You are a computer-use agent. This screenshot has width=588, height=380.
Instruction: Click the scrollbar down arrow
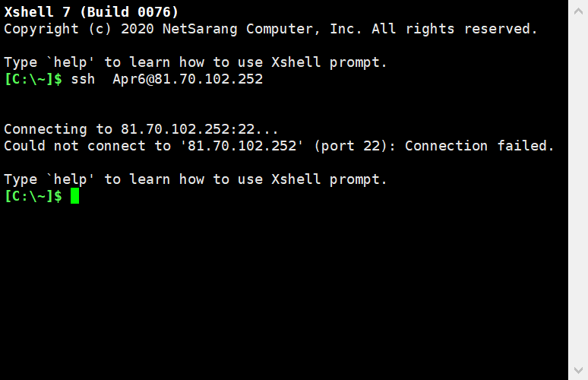[x=578, y=370]
